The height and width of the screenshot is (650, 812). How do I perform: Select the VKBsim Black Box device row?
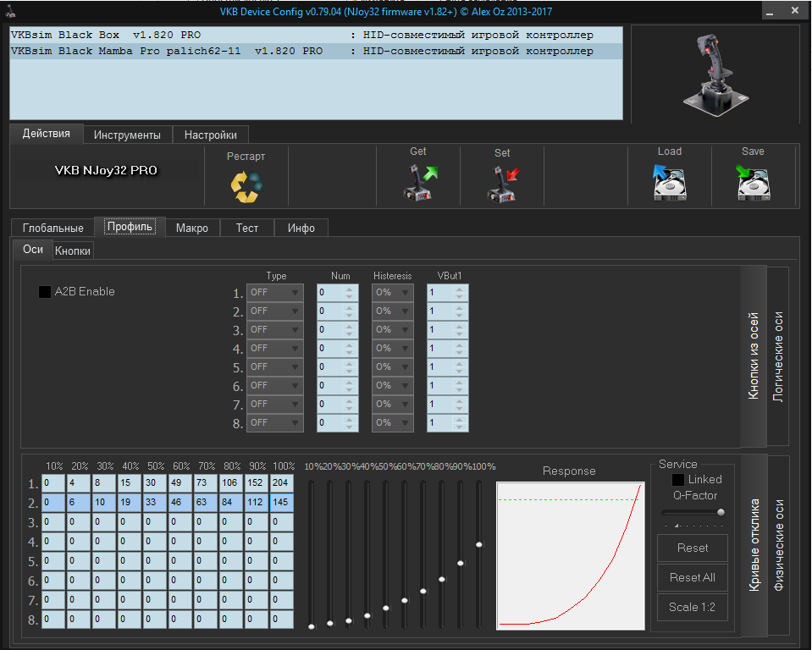[x=316, y=36]
